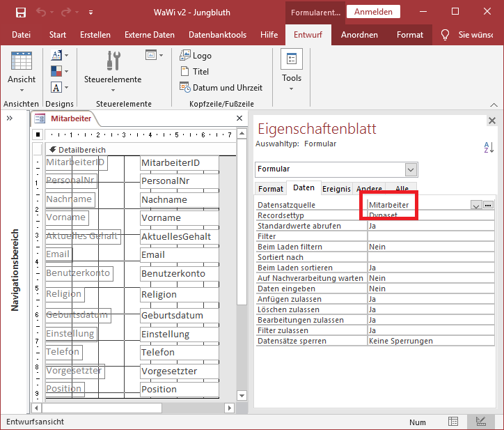
Task: Switch to design view icon in status bar
Action: [480, 422]
